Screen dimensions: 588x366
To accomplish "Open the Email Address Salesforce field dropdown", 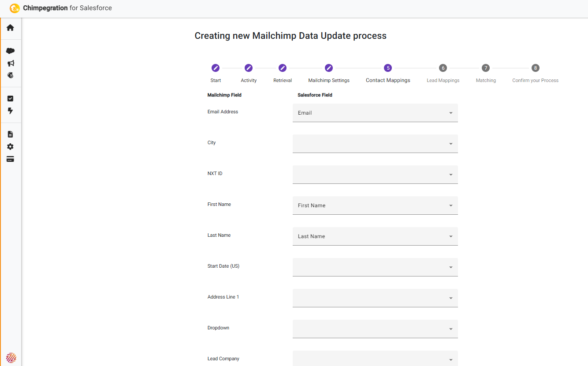I will [x=375, y=113].
